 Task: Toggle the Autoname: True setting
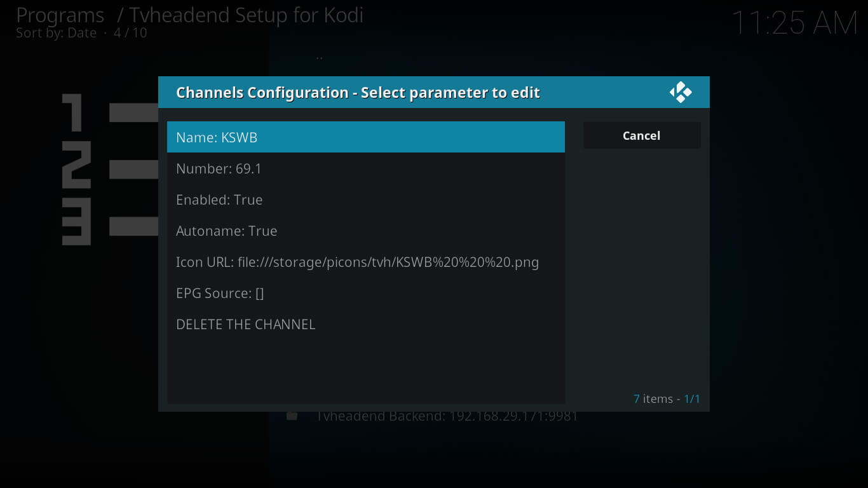[365, 231]
